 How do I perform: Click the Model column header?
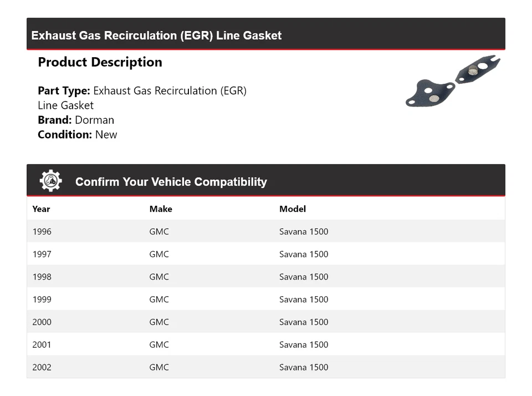click(x=292, y=209)
